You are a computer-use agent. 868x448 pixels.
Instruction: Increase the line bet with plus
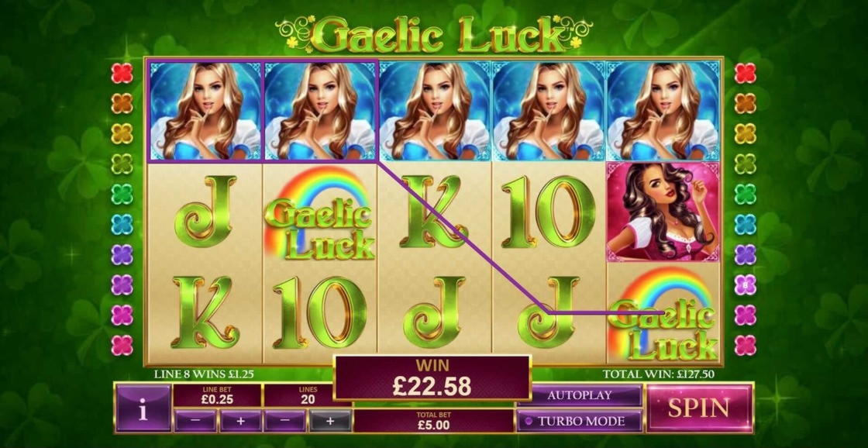click(x=240, y=421)
